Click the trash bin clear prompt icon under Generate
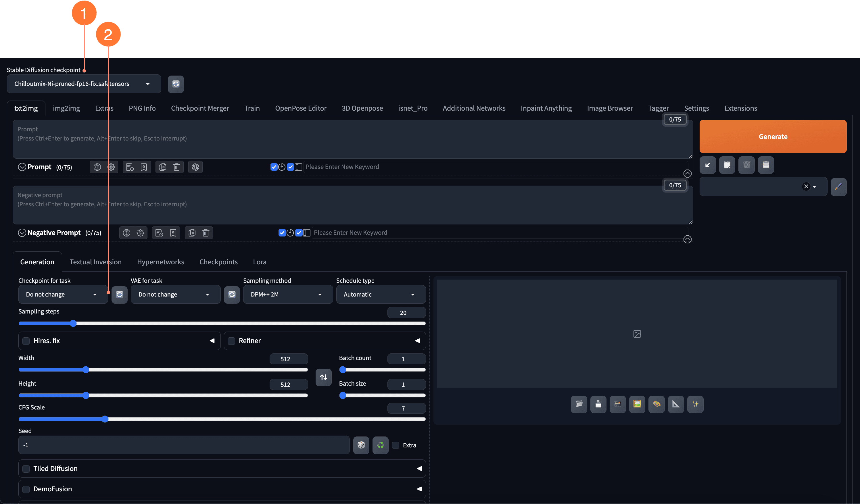 [x=746, y=165]
